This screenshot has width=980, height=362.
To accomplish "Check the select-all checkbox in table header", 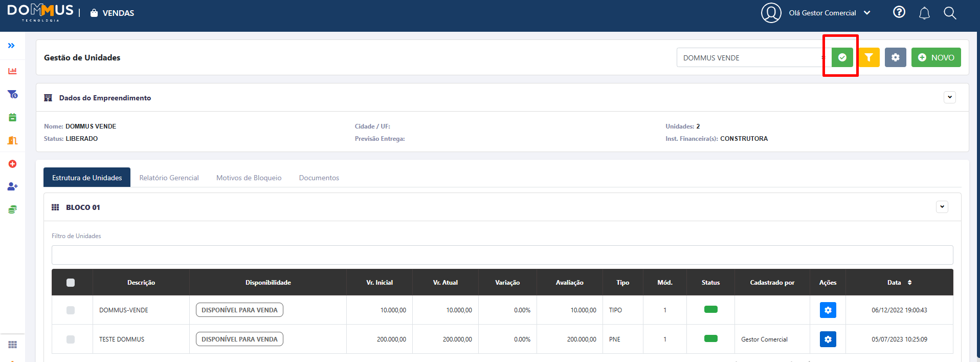I will click(71, 283).
